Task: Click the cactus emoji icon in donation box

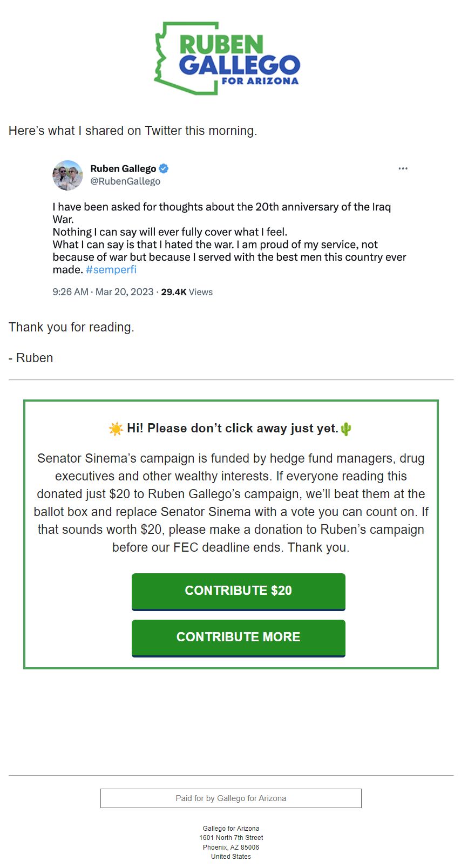Action: [x=346, y=429]
